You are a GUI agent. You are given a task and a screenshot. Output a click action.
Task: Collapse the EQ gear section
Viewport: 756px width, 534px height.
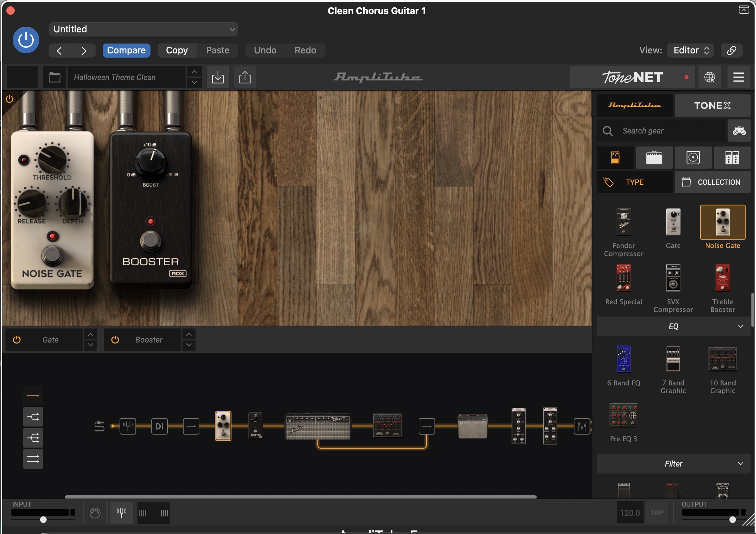point(673,326)
